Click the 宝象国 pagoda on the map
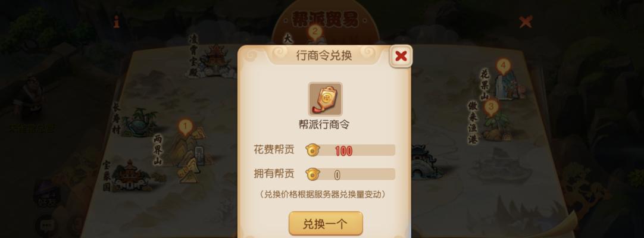This screenshot has width=644, height=238. click(x=129, y=176)
